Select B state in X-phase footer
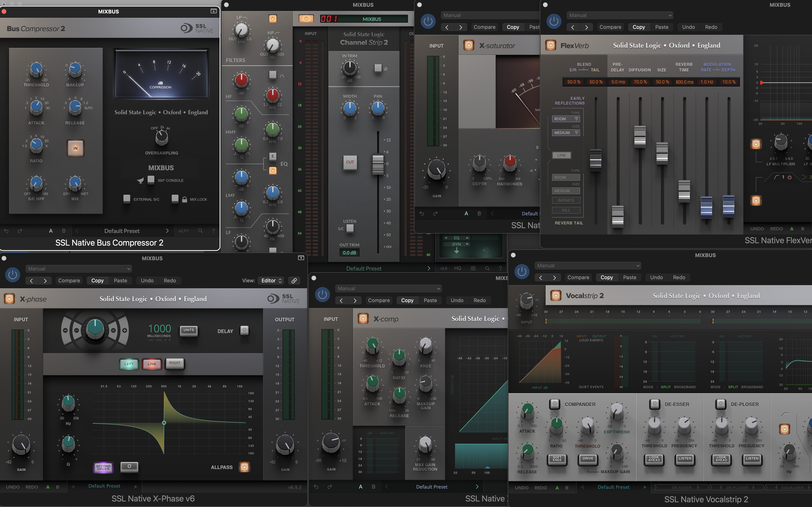The height and width of the screenshot is (507, 812). pyautogui.click(x=57, y=487)
